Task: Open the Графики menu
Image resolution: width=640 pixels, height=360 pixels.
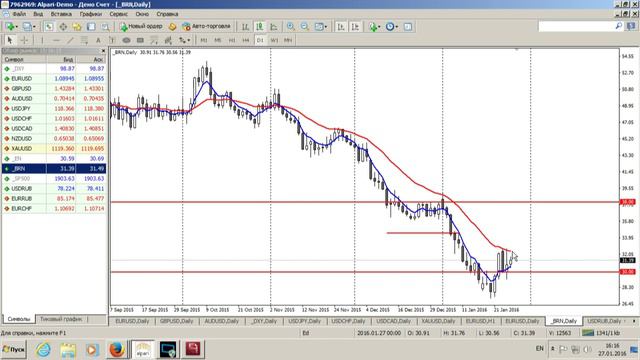Action: pos(91,14)
